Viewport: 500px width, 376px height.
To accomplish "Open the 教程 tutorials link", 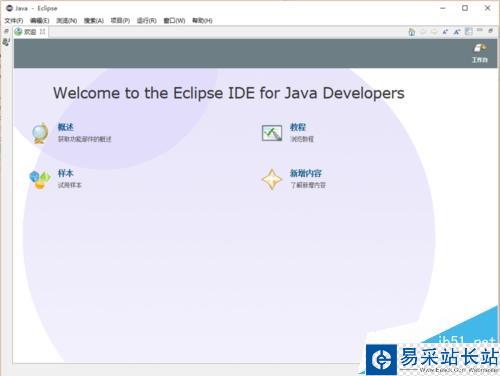I will click(298, 127).
